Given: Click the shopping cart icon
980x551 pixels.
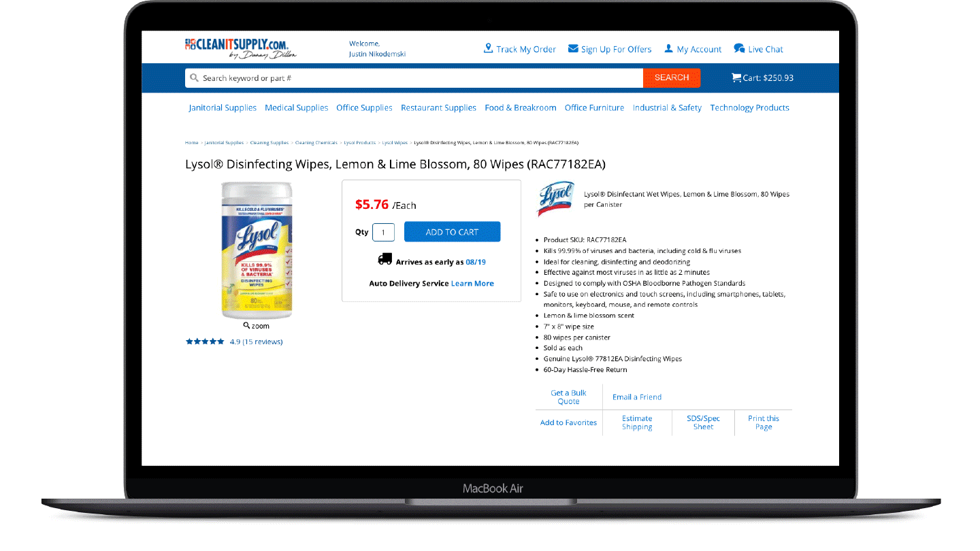Looking at the screenshot, I should 736,78.
